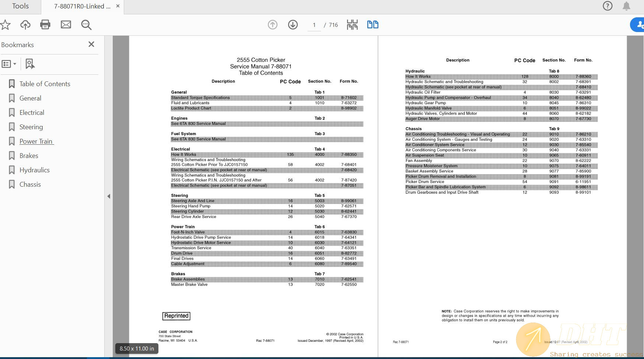Go to previous page with up arrow

click(x=273, y=25)
